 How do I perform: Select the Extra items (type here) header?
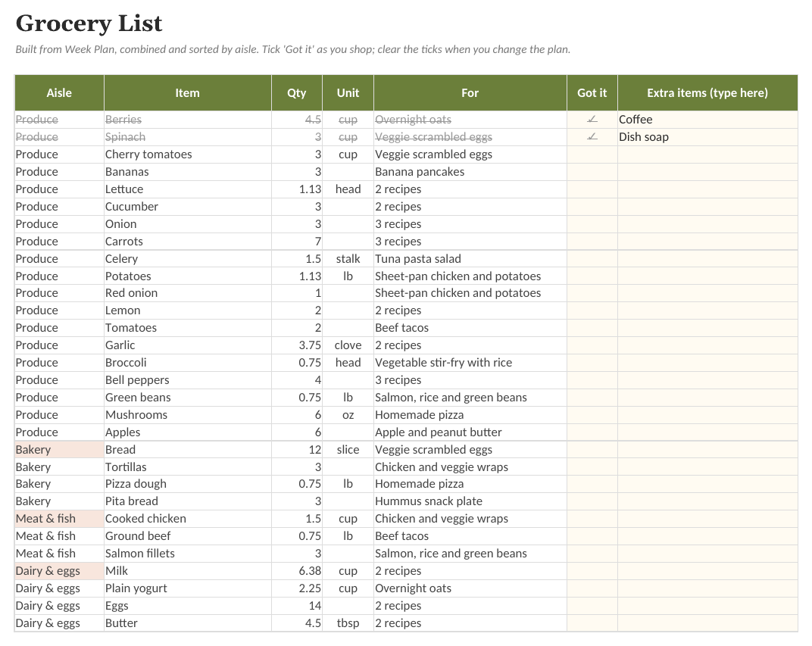point(707,92)
